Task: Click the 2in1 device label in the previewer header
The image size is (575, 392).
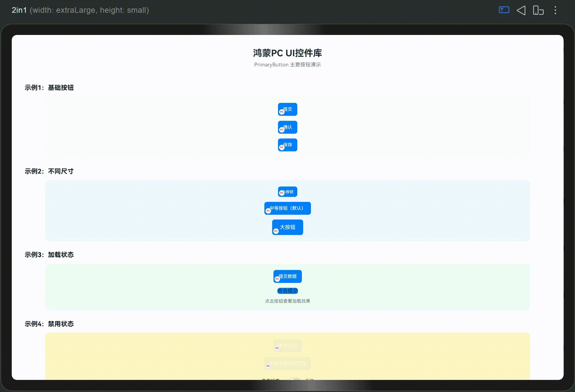Action: [x=19, y=10]
